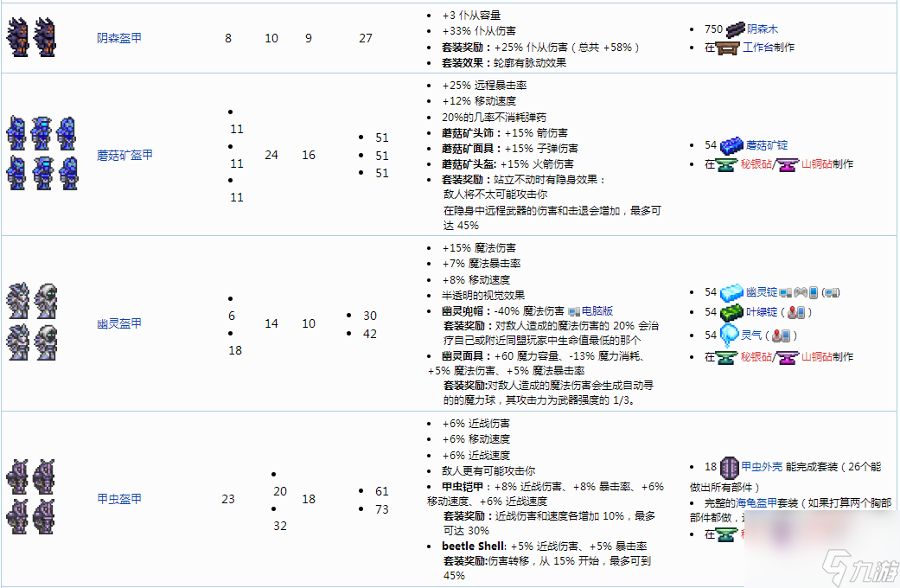Click the bold "蘑菇矿面具" label

coord(467,149)
